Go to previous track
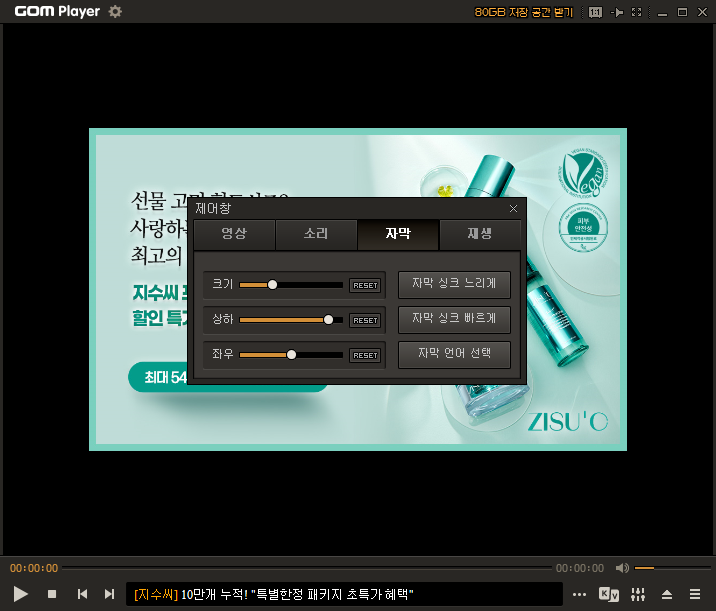Viewport: 716px width, 611px height. point(83,594)
